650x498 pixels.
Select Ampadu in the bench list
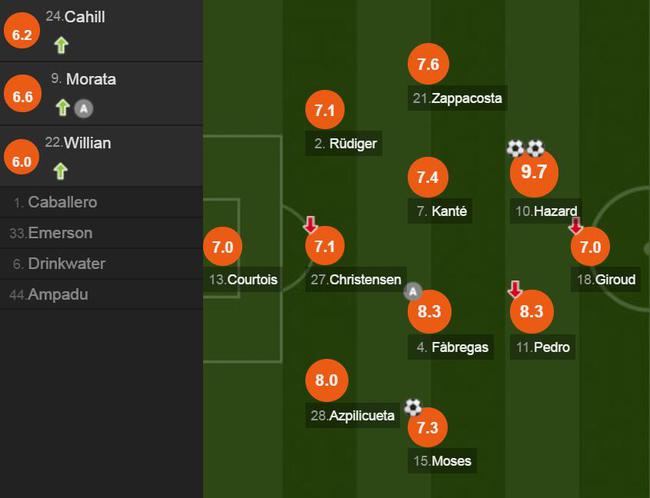[x=101, y=294]
